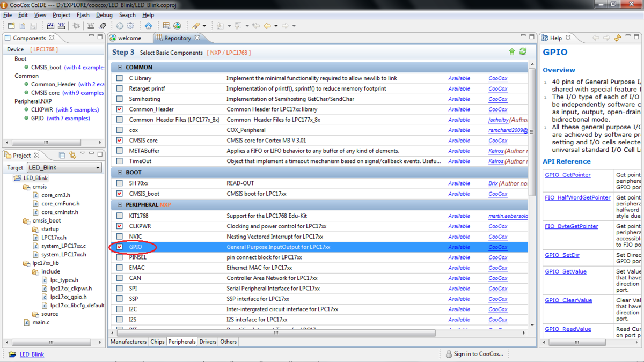Uncheck the CMSIS_boot checkbox
This screenshot has width=644, height=362.
pos(120,194)
